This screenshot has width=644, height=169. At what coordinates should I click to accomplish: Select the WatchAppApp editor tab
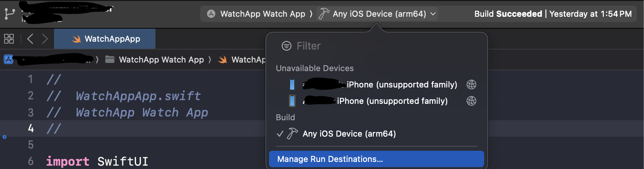[105, 39]
